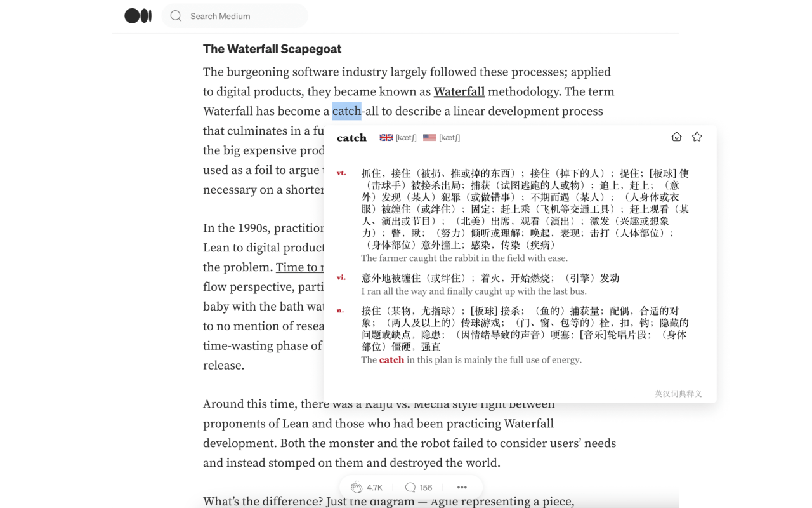Select the search magnifier icon
This screenshot has width=812, height=508.
175,15
